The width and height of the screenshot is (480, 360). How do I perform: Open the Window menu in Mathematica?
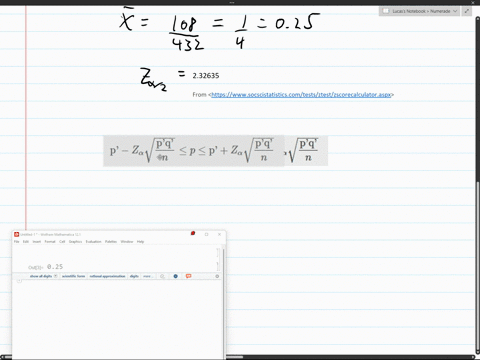pos(127,242)
